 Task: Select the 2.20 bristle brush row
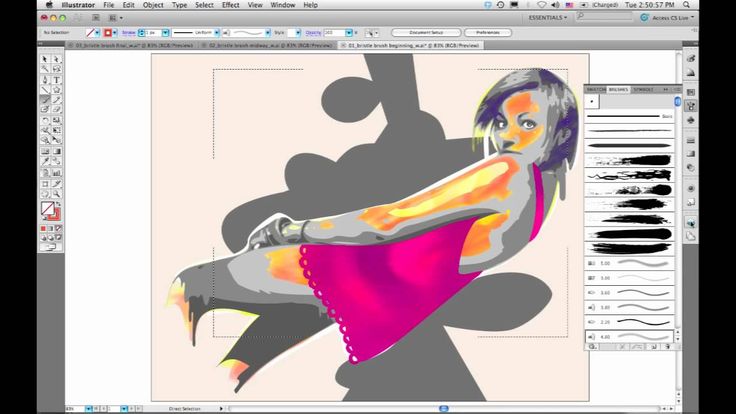pos(629,322)
